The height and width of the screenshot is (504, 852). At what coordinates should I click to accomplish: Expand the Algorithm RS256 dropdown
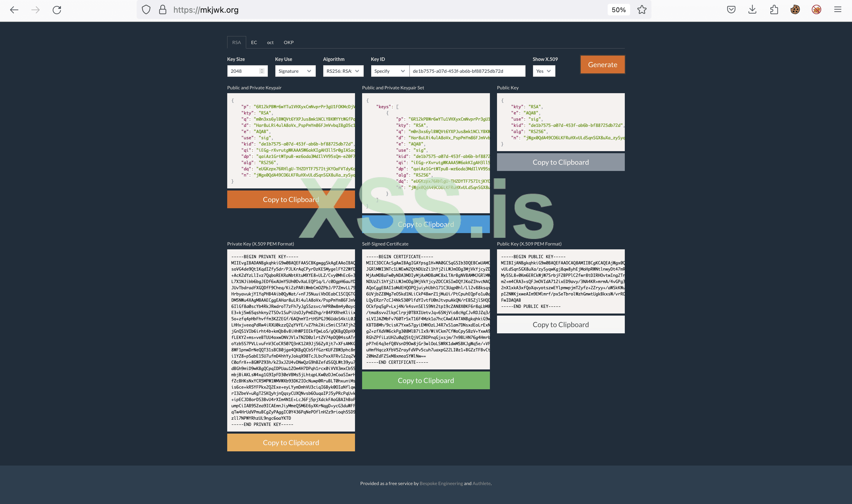(343, 71)
